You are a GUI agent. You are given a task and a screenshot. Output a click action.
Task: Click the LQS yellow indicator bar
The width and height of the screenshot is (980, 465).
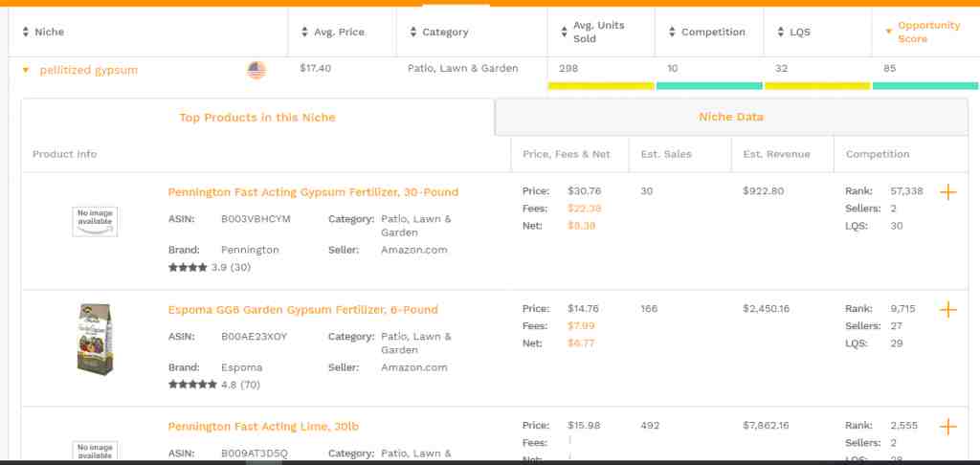coord(817,86)
